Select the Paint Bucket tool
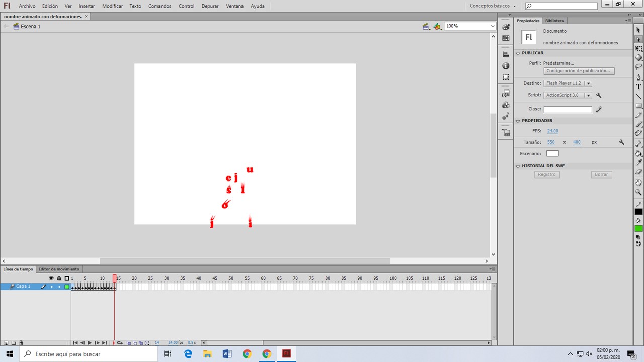The image size is (644, 362). coord(638,152)
